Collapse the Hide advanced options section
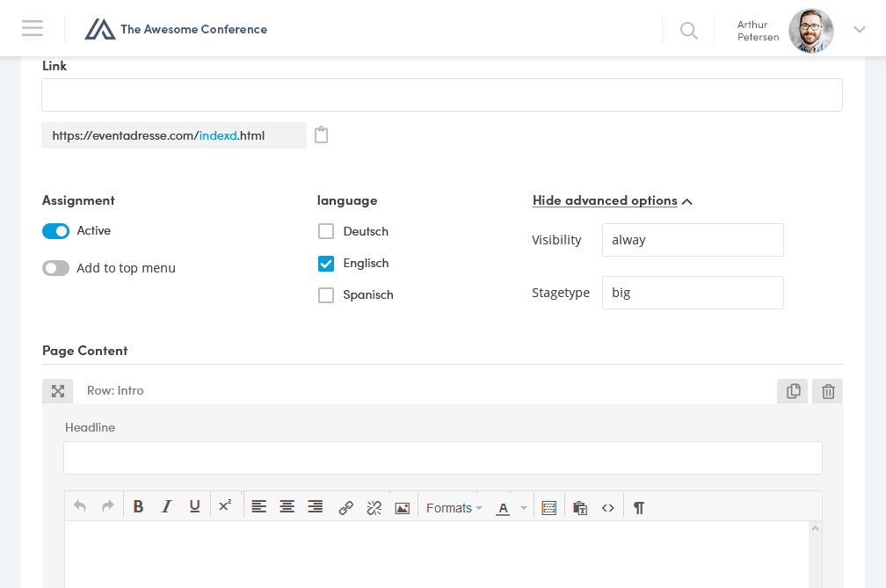 612,201
